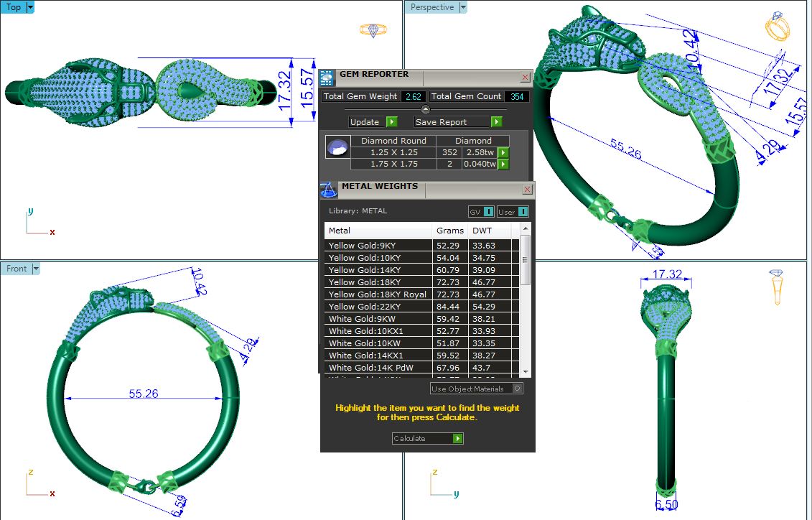Click the ring icon in Top viewport
This screenshot has height=520, width=812.
373,30
